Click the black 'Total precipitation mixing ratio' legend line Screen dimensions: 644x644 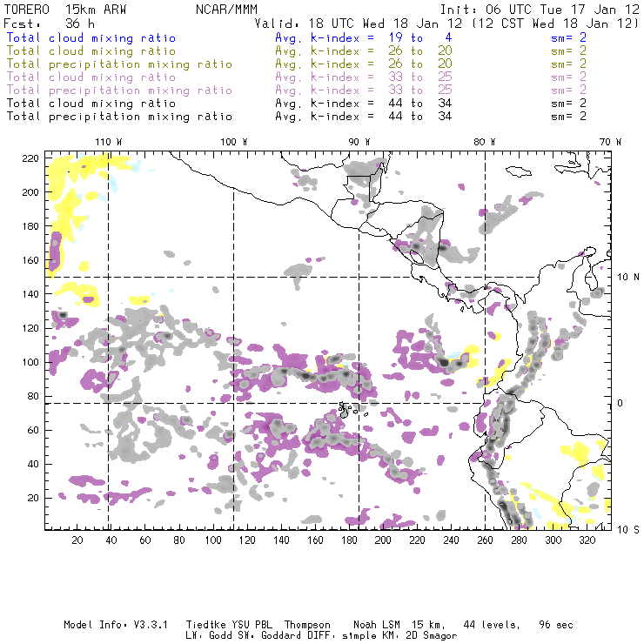click(x=119, y=117)
